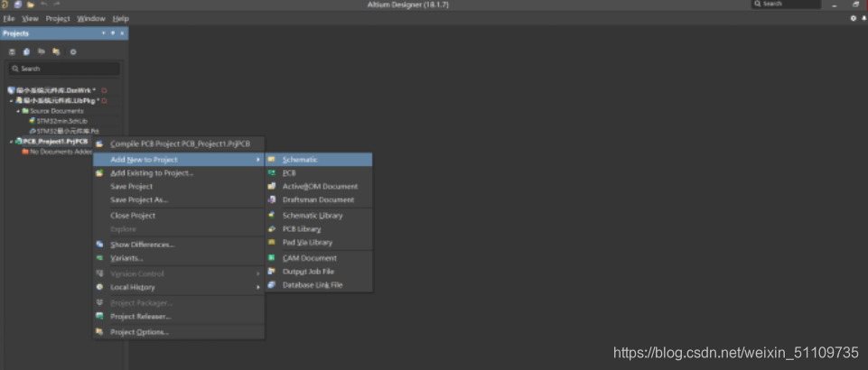Add a new PCB document
This screenshot has height=370, width=868.
click(319, 173)
